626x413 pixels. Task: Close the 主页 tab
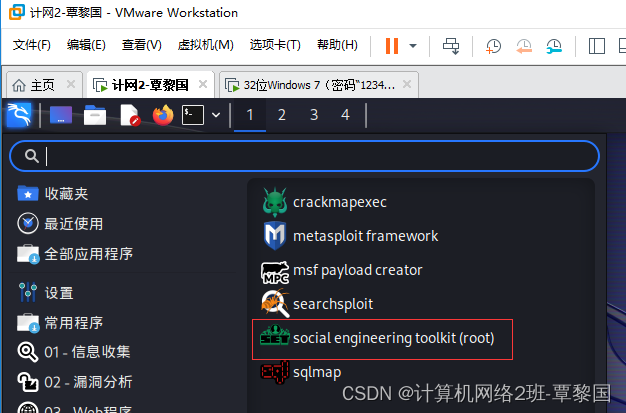[71, 84]
